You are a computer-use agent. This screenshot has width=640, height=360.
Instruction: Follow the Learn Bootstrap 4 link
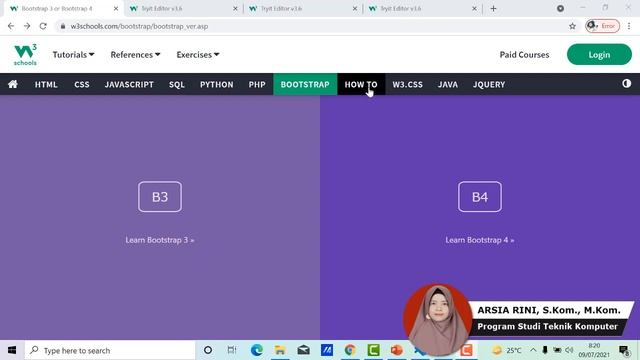point(480,240)
